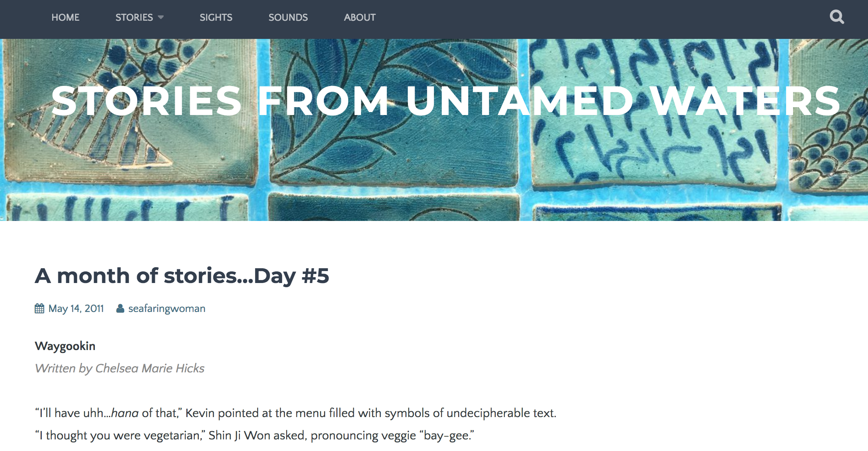Click the person icon beside the author name
Viewport: 868px width, 451px height.
[120, 309]
